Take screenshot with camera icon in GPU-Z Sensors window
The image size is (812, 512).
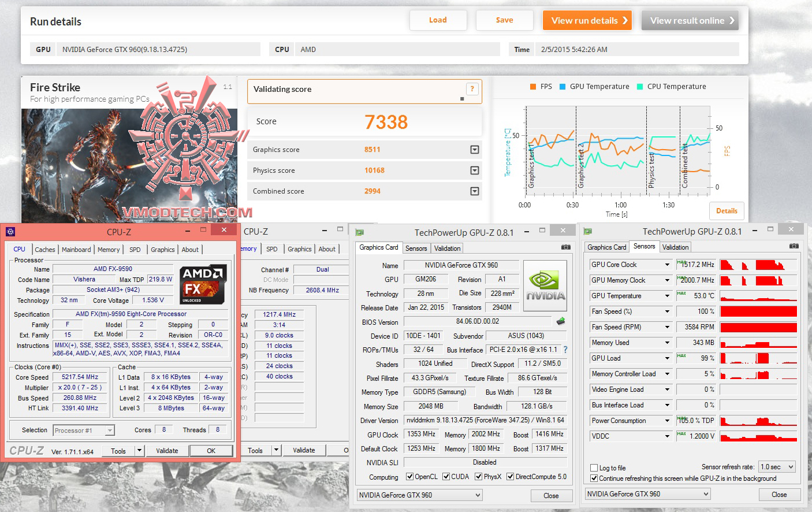point(794,246)
